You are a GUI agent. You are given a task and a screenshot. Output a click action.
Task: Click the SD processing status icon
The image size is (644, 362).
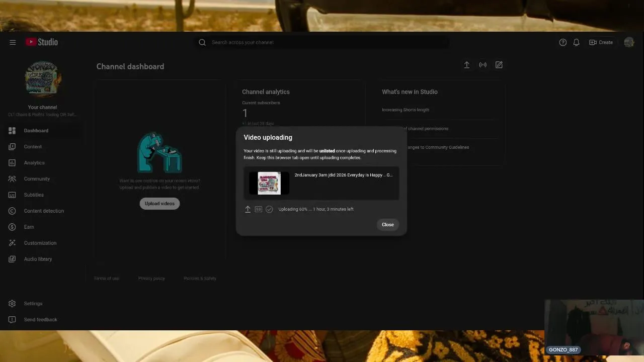point(258,209)
